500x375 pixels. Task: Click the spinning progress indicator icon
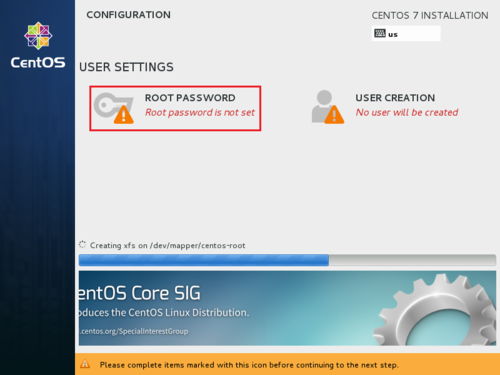point(82,245)
